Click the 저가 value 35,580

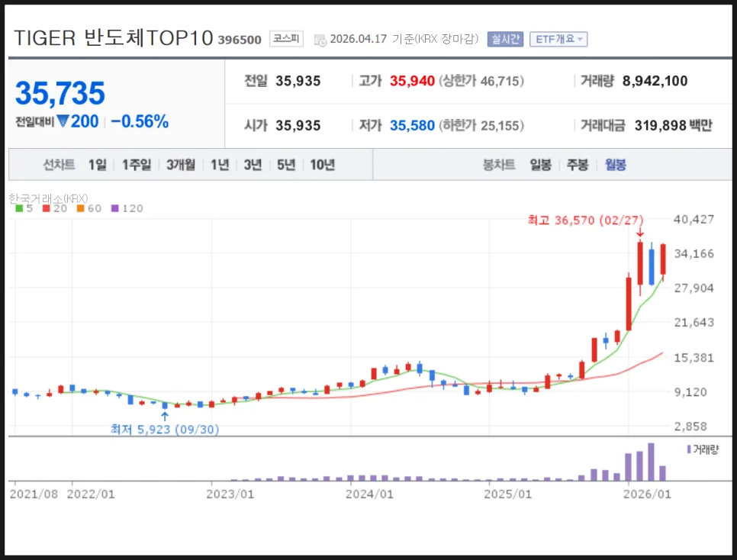pyautogui.click(x=412, y=126)
